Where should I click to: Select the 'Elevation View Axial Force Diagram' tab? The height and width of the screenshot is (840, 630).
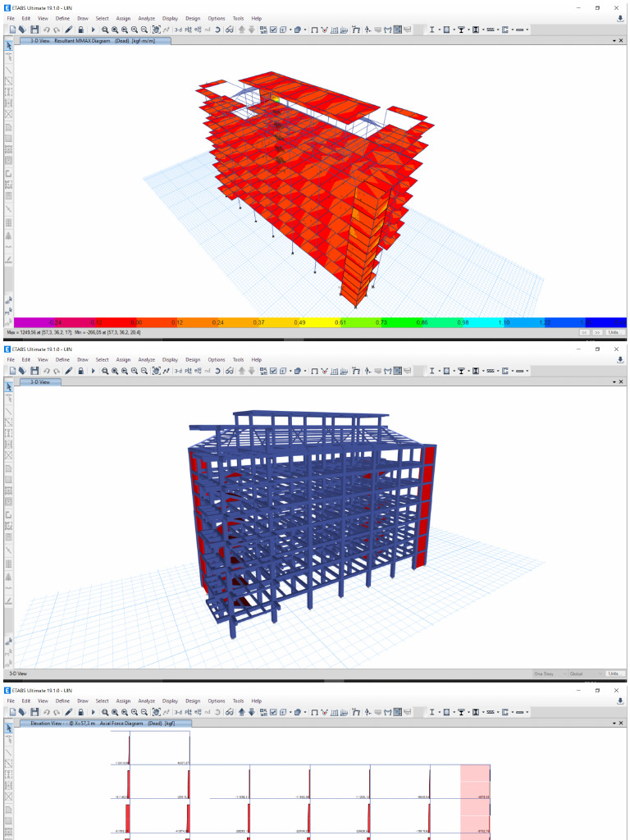click(106, 724)
